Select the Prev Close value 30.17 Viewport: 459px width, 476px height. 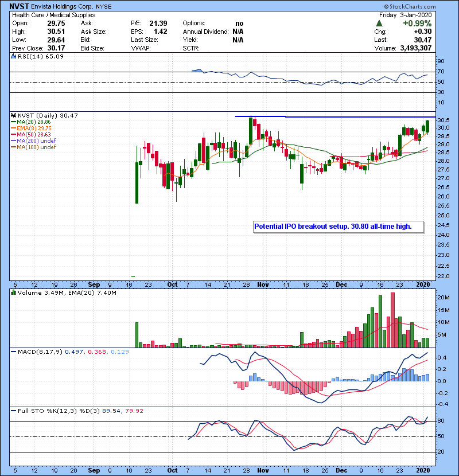(x=56, y=48)
